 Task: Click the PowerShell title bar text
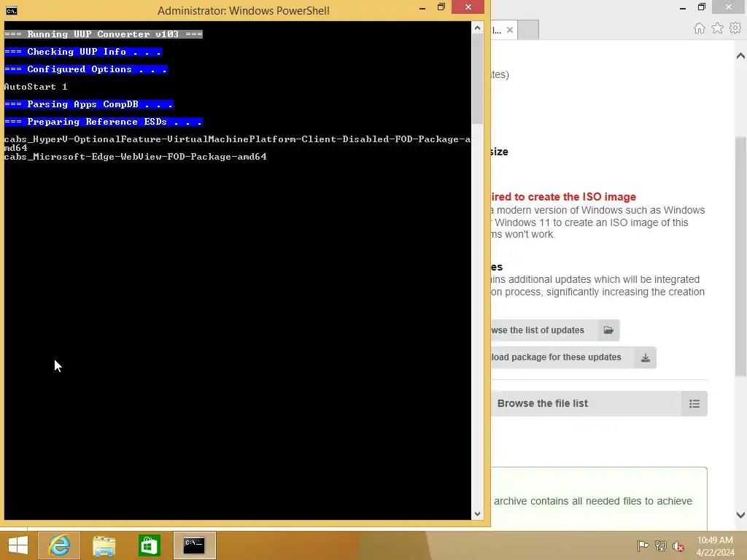pyautogui.click(x=244, y=10)
